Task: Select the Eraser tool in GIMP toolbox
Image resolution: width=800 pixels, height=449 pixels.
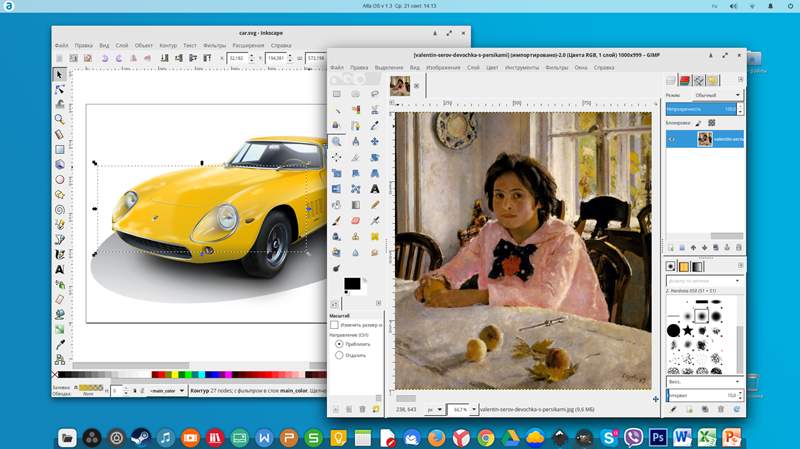Action: [x=356, y=220]
